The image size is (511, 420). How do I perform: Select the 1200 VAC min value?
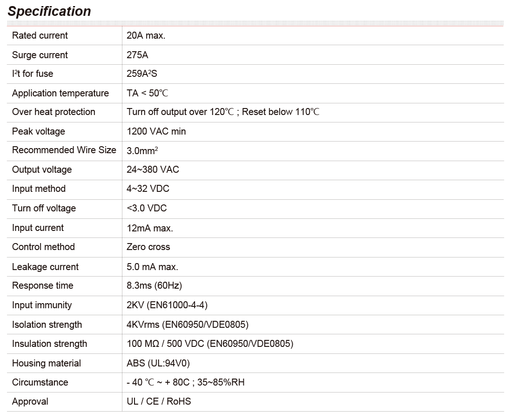[156, 131]
